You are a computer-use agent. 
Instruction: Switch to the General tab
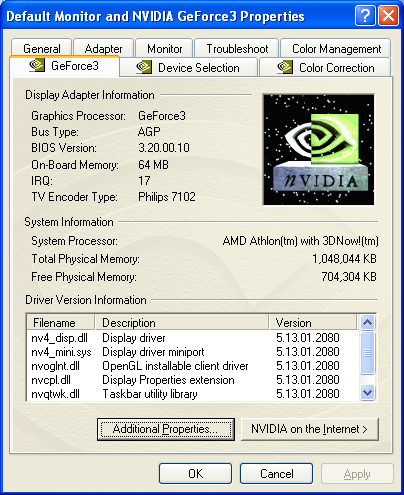(42, 49)
